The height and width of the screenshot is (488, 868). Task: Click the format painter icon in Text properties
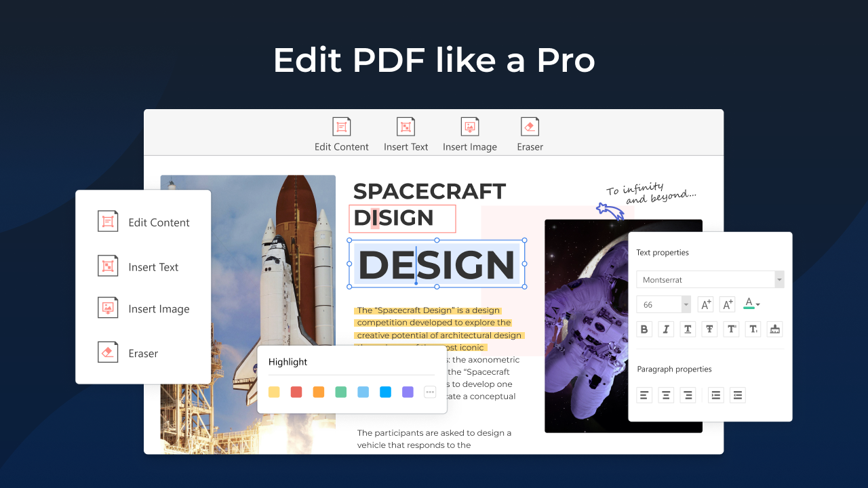(774, 329)
